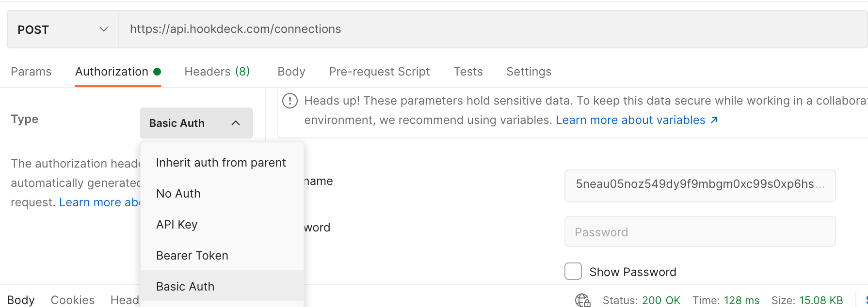Show the response Cookies tab
The height and width of the screenshot is (307, 868).
[x=73, y=300]
